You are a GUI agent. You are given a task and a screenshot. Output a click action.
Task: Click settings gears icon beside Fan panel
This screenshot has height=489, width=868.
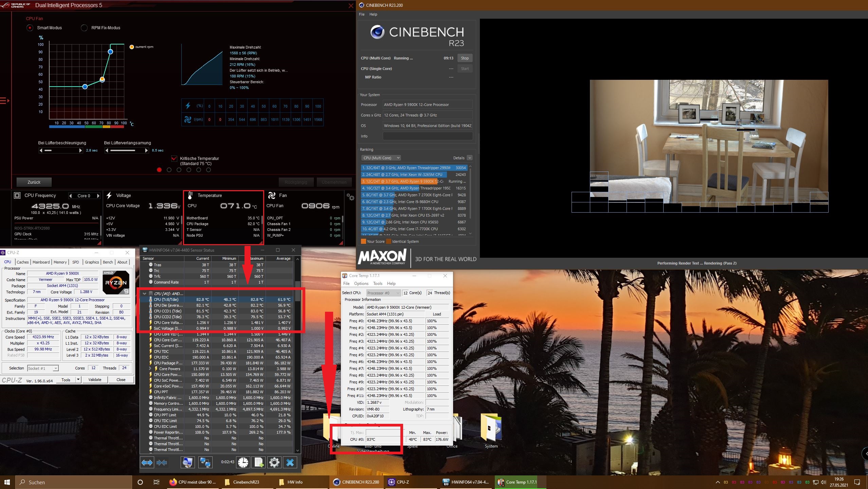tap(350, 197)
